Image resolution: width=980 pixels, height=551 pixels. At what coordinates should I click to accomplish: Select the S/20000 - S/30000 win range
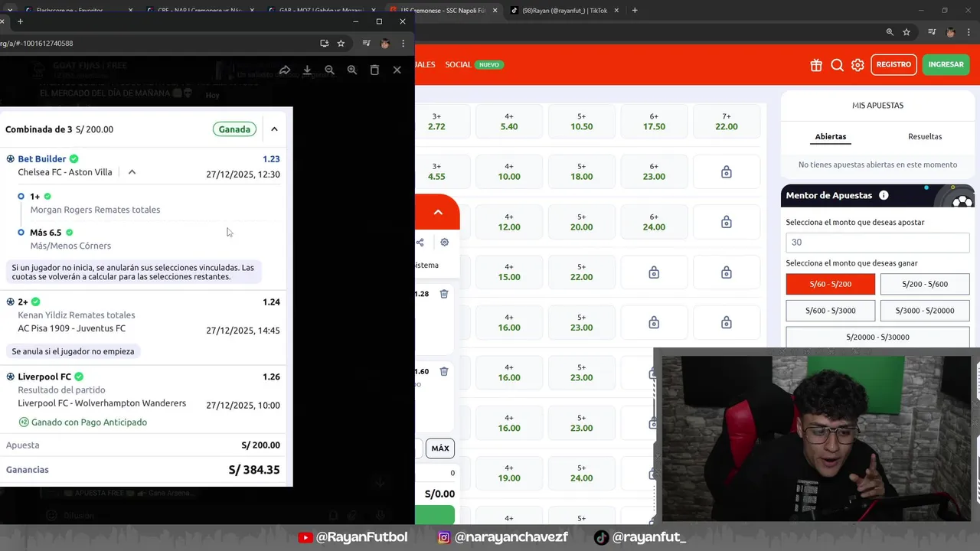(877, 337)
